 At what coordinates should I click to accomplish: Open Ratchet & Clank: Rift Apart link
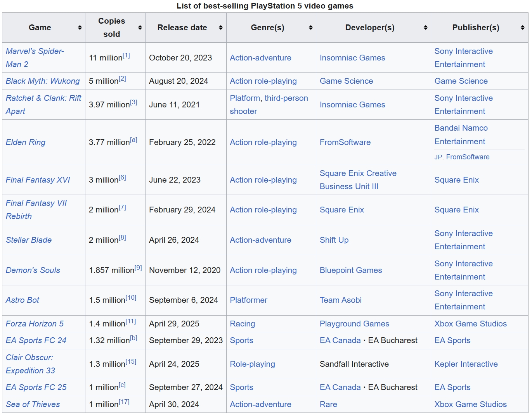tap(43, 105)
